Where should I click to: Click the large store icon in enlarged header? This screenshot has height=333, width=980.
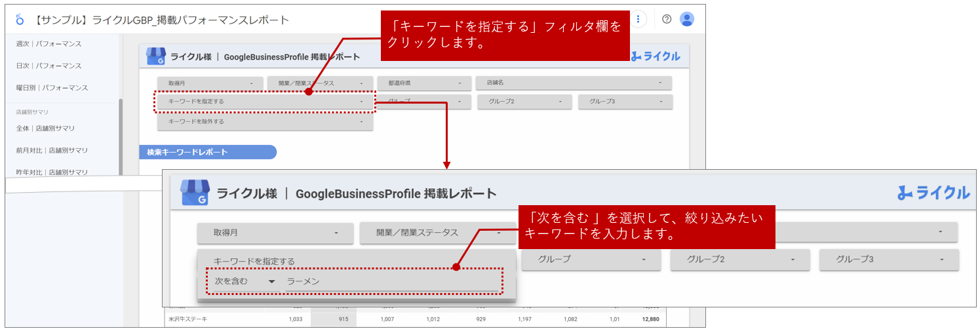click(x=195, y=193)
